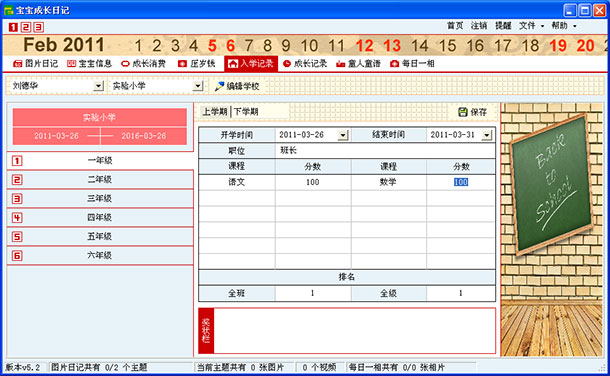Switch to the 上学期 tab

(215, 112)
